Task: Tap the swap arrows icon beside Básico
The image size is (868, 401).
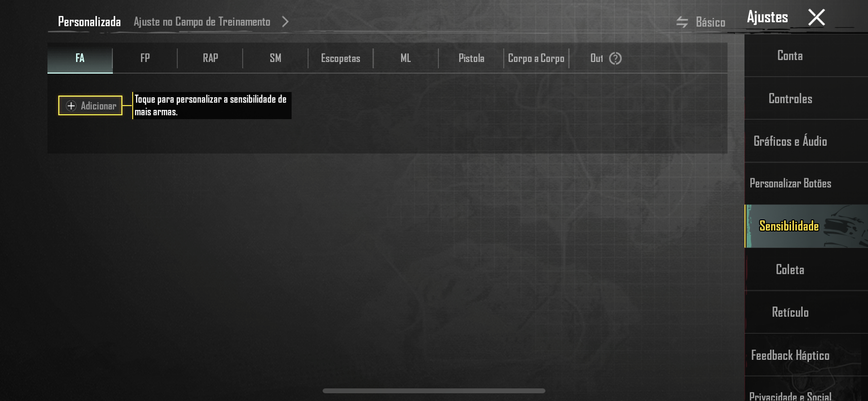Action: click(x=682, y=22)
